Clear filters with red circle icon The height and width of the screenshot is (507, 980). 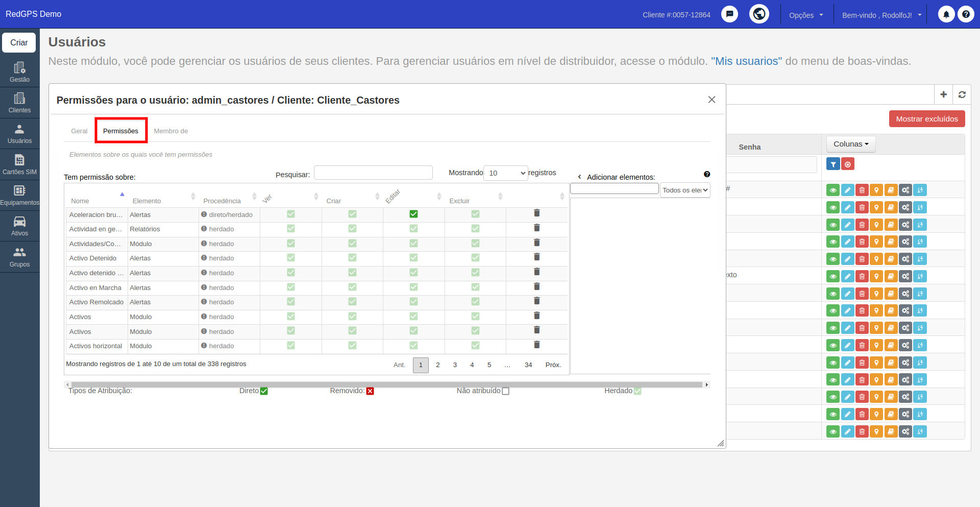click(x=848, y=164)
